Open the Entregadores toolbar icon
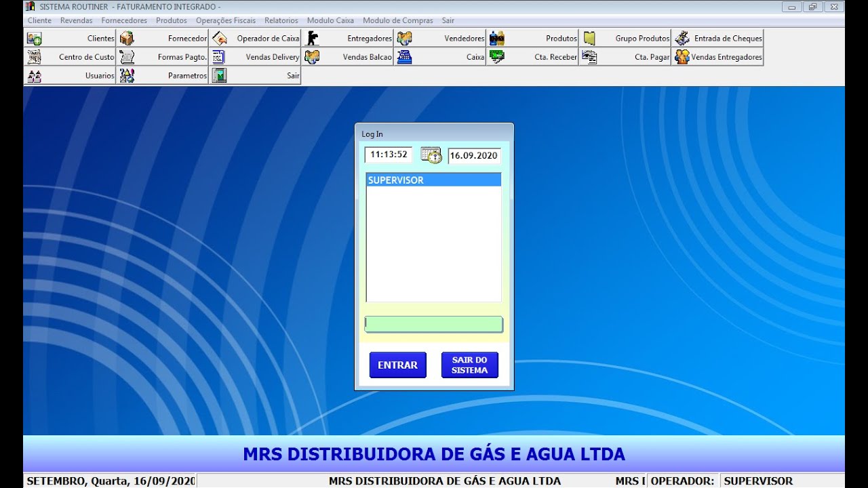The height and width of the screenshot is (488, 868). coord(312,39)
